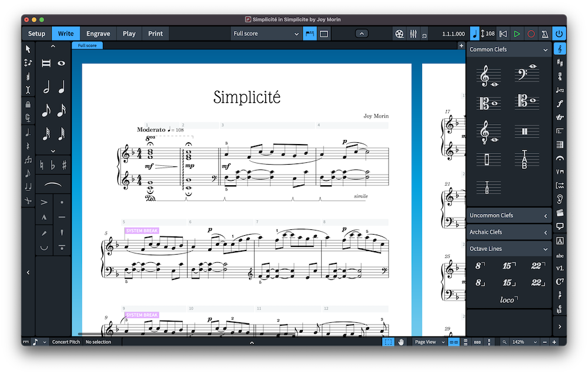Viewport: 588px width, 374px height.
Task: Open the Key Signatures panel icon
Action: coord(560,62)
